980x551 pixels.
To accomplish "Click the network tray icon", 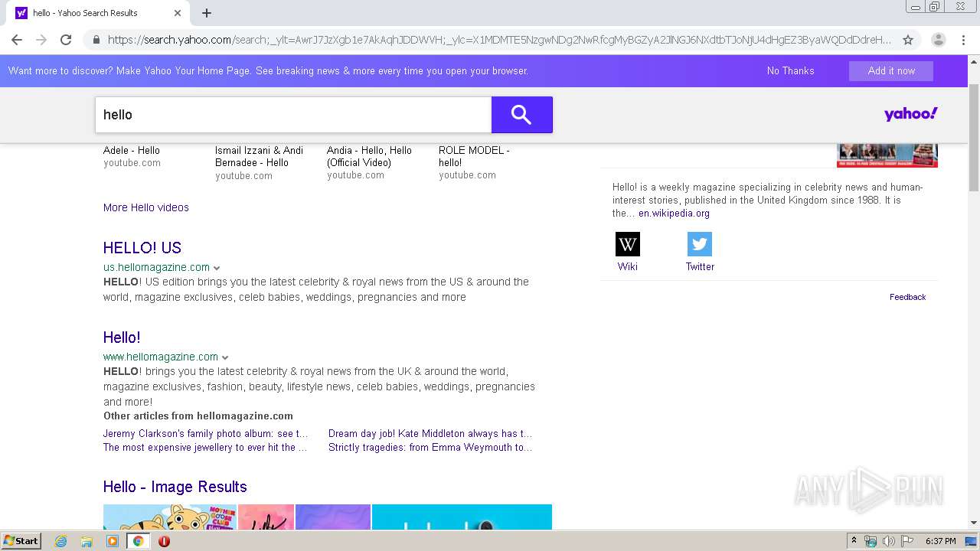I will [x=871, y=541].
